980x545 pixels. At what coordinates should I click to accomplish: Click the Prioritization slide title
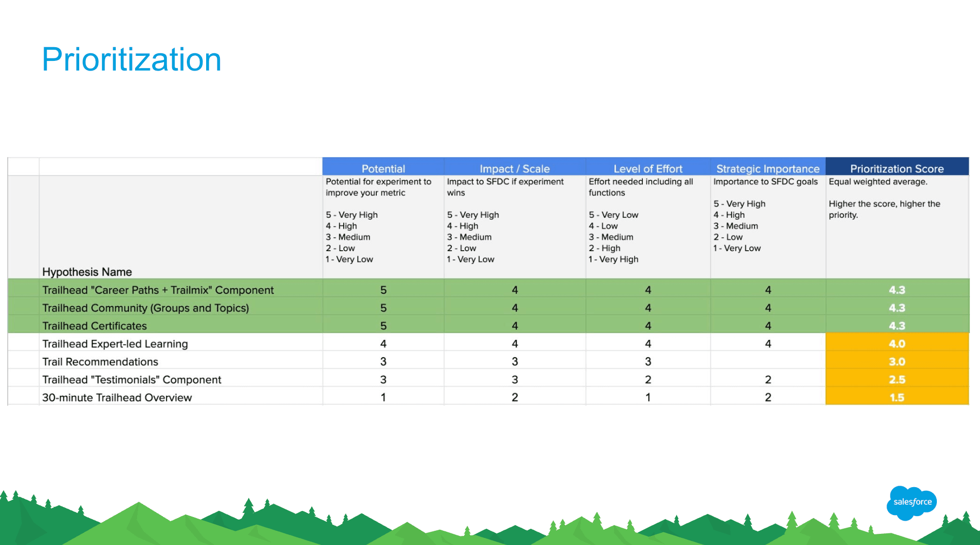click(x=132, y=59)
